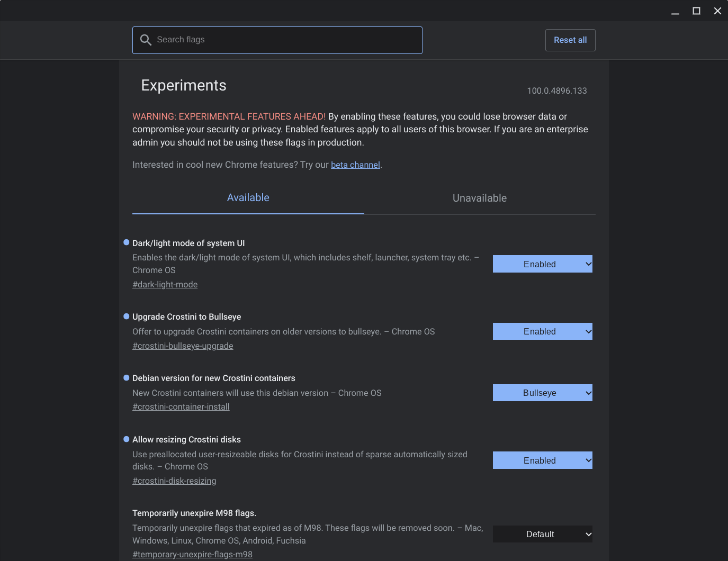Switch to the Available tab

coord(248,198)
